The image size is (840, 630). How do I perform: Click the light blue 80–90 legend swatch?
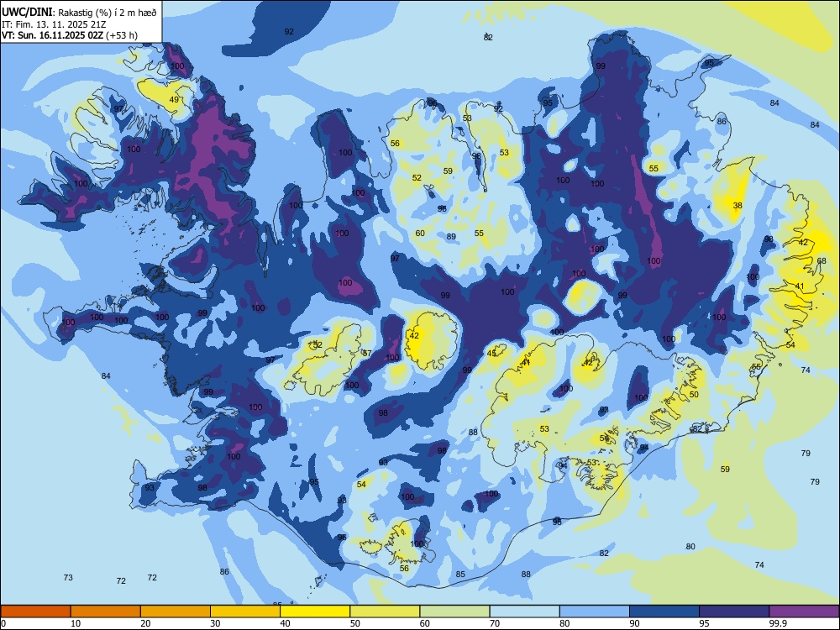(x=595, y=612)
